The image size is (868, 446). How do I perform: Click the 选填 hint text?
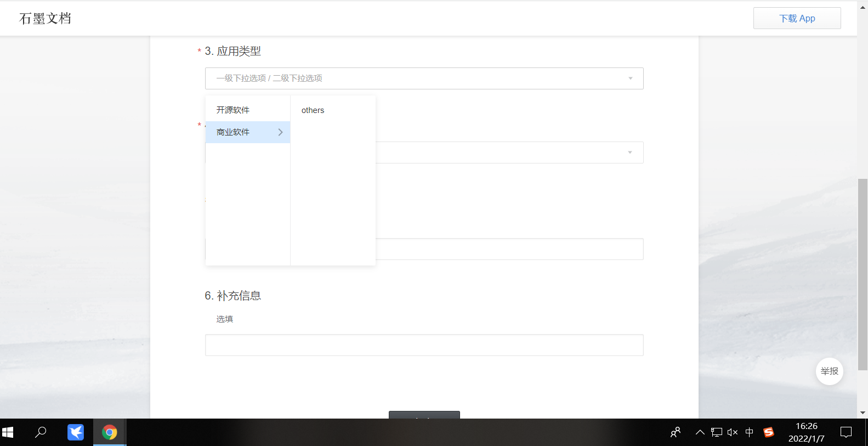[x=225, y=319]
